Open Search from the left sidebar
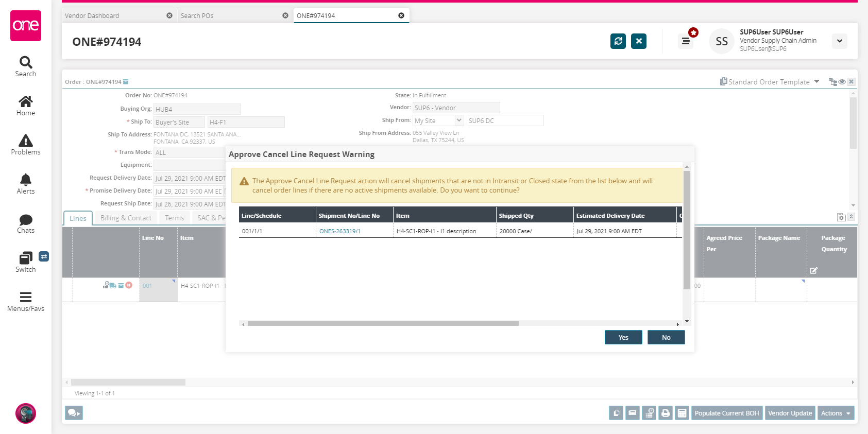 (x=26, y=67)
